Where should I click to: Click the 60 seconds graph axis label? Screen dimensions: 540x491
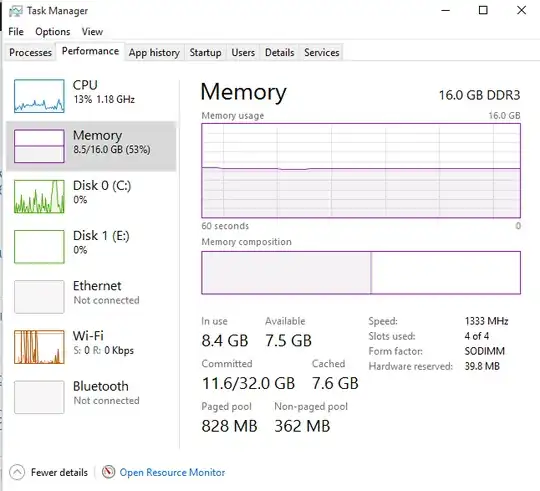click(225, 226)
